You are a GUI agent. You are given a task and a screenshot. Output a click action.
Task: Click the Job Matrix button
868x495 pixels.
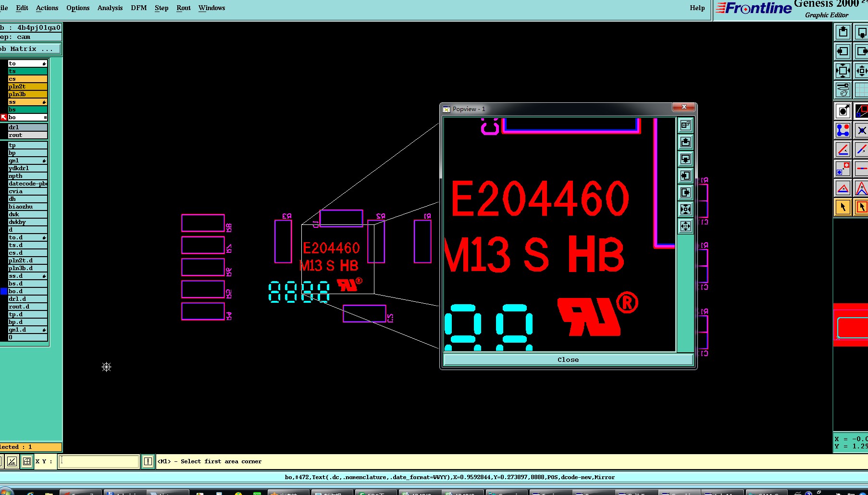click(x=30, y=49)
